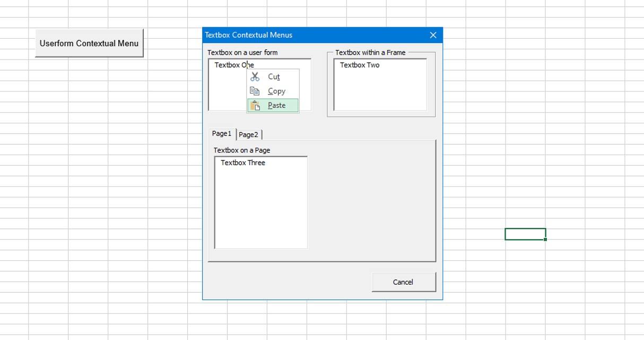Select the Page1 tab
The width and height of the screenshot is (644, 340).
[221, 134]
